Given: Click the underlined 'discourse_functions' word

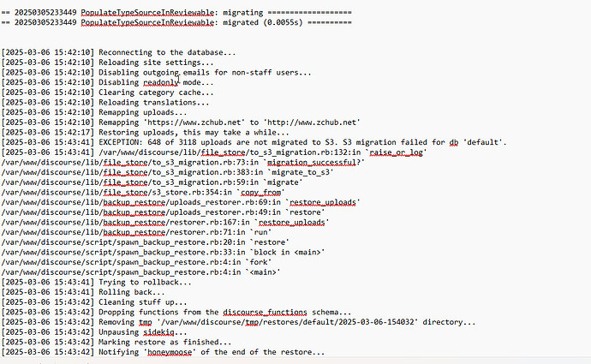Looking at the screenshot, I should point(265,312).
